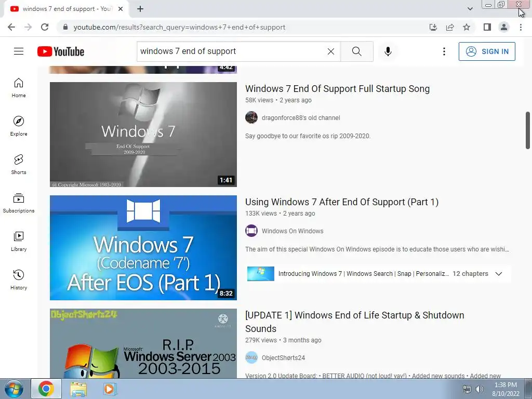The height and width of the screenshot is (399, 532).
Task: Bookmark this page with the star
Action: pyautogui.click(x=467, y=27)
